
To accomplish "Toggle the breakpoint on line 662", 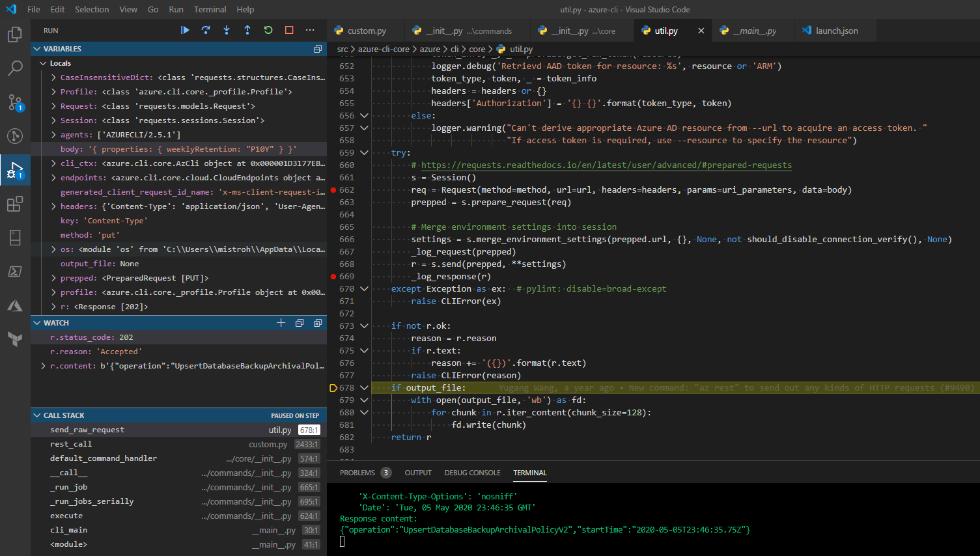I will pos(333,190).
